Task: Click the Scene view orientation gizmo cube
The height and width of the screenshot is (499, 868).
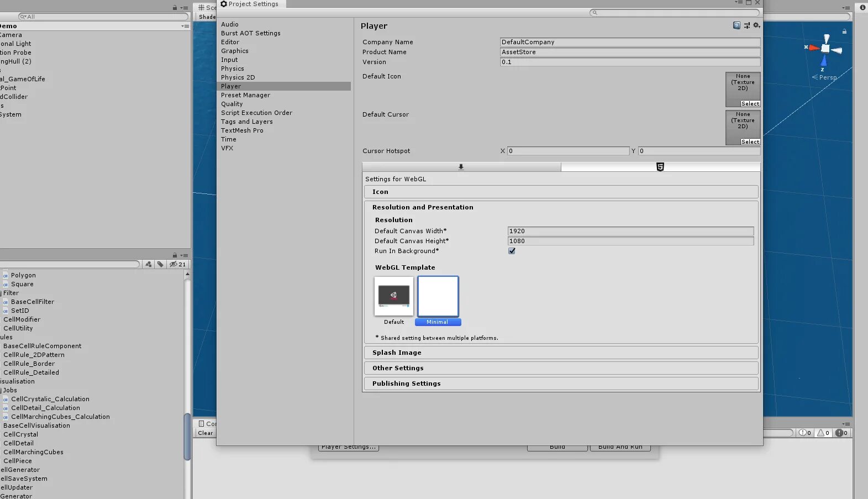Action: pos(825,49)
